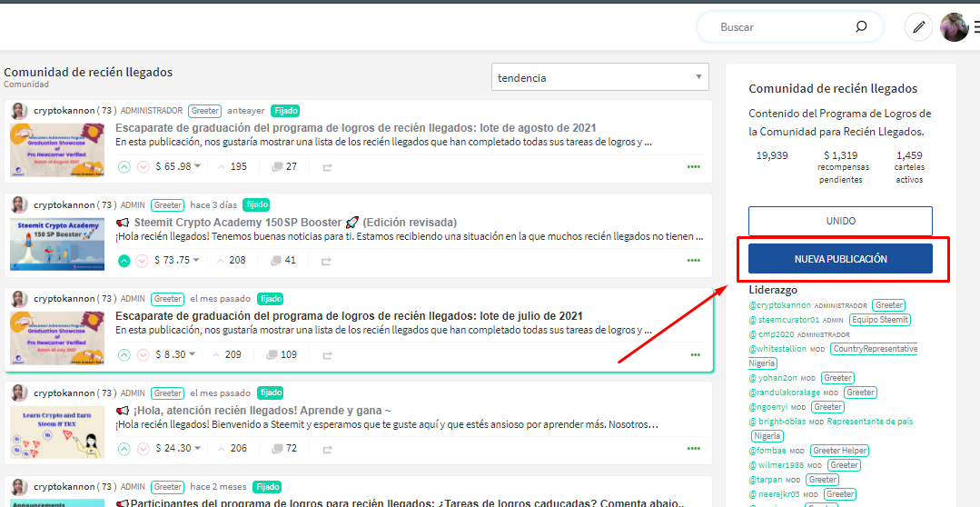
Task: Downvote the July 2021 graduation post
Action: click(144, 355)
